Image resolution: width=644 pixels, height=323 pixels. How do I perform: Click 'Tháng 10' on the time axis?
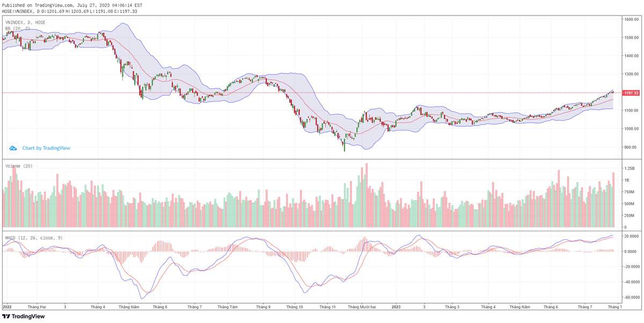295,306
